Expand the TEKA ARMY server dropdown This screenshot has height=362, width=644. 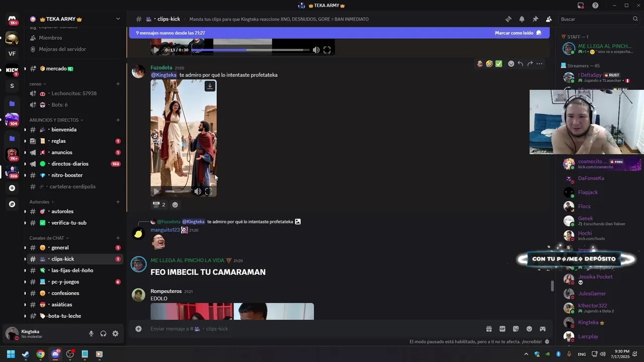118,19
